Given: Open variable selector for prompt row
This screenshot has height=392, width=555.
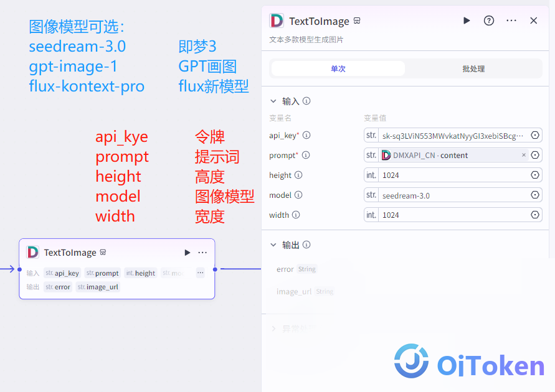Looking at the screenshot, I should pyautogui.click(x=535, y=155).
